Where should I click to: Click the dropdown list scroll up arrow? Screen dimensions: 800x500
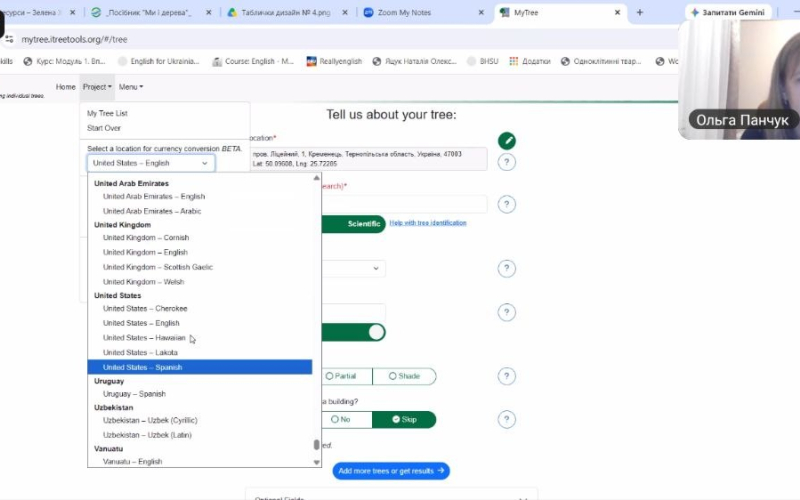click(316, 178)
